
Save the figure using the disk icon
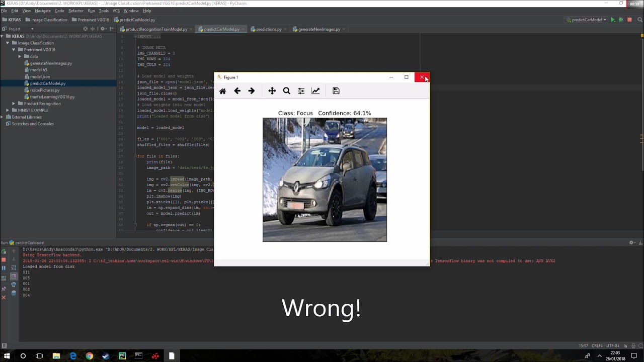coord(336,91)
